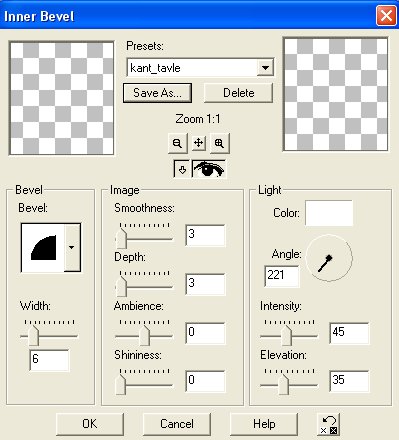The height and width of the screenshot is (440, 399).
Task: Open Help for Inner Bevel
Action: pyautogui.click(x=264, y=424)
